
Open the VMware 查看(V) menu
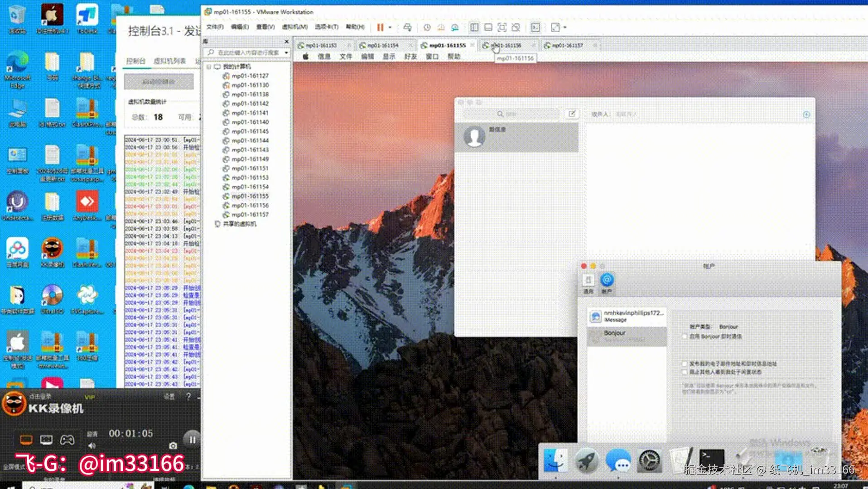[x=265, y=27]
